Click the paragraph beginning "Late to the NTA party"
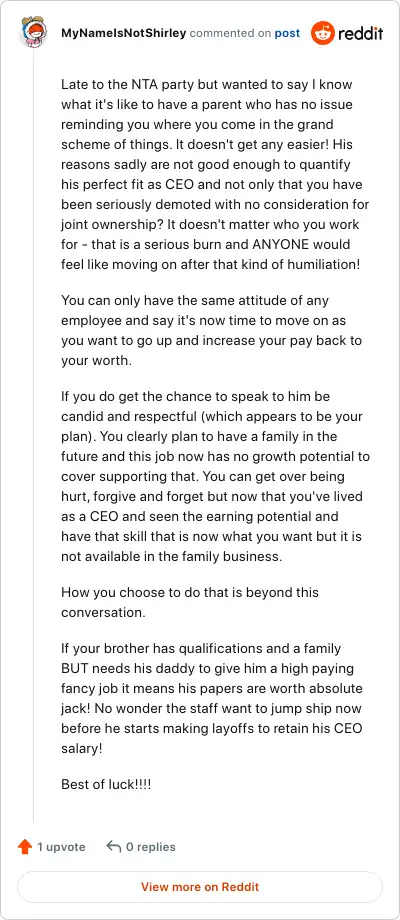The width and height of the screenshot is (400, 920). (x=215, y=174)
